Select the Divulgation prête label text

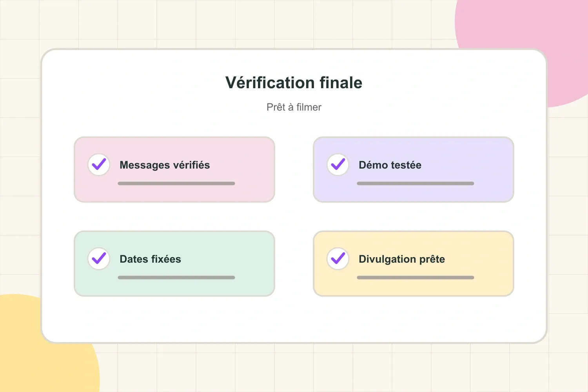pos(402,259)
